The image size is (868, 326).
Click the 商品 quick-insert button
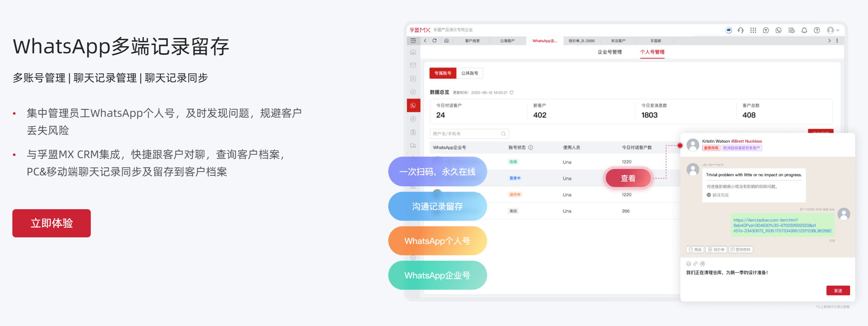point(695,249)
